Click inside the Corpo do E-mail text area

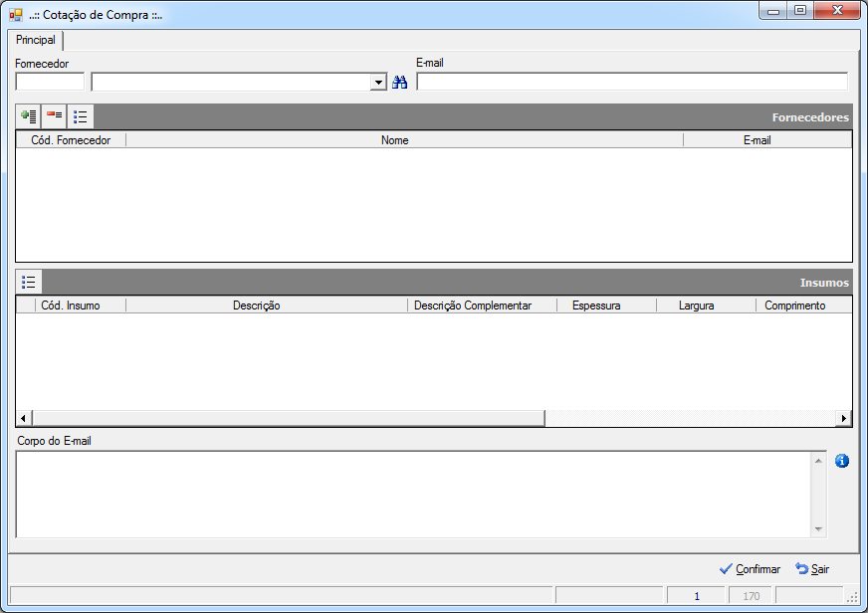tap(413, 494)
